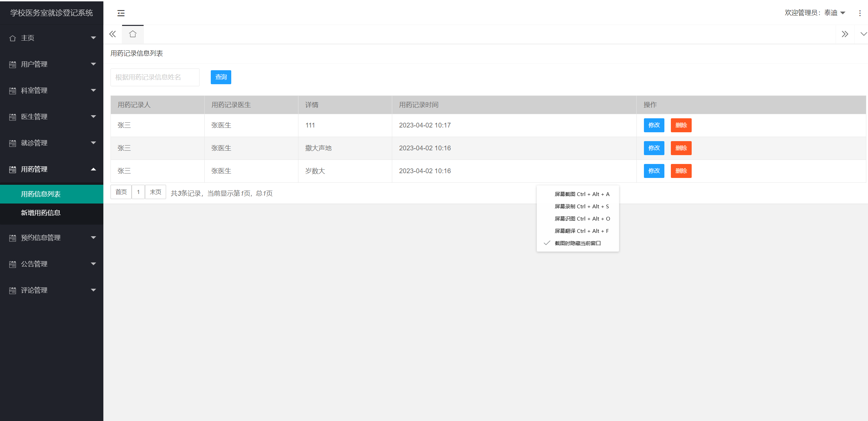Image resolution: width=868 pixels, height=421 pixels.
Task: Toggle 截图时隐藏当前窗口 checked option
Action: pyautogui.click(x=577, y=243)
